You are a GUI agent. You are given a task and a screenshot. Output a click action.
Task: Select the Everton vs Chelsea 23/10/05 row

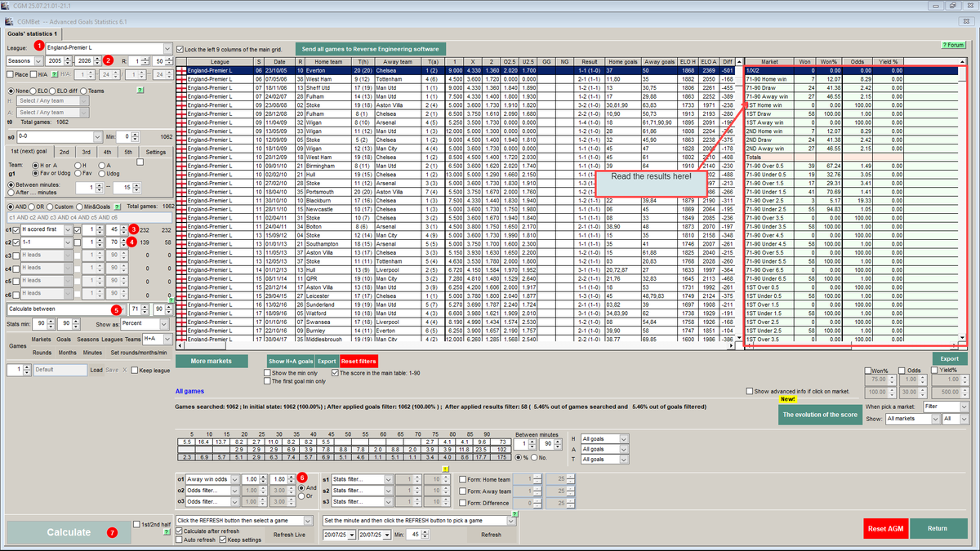tap(457, 71)
